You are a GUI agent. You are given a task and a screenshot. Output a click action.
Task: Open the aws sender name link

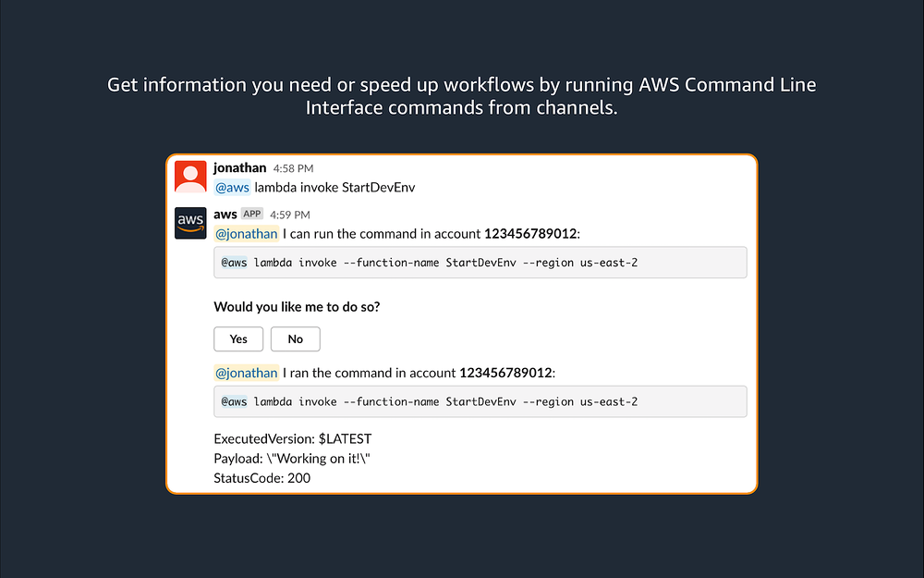click(225, 215)
